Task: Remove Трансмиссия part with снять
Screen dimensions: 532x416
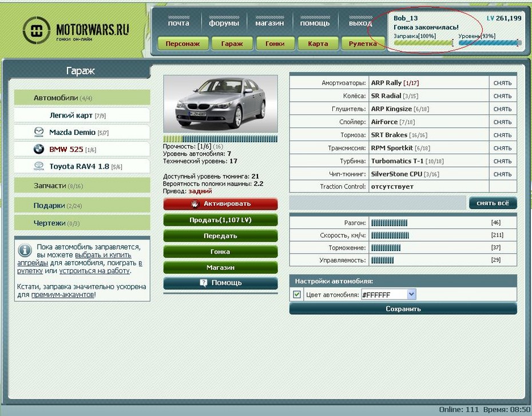Action: (x=502, y=148)
